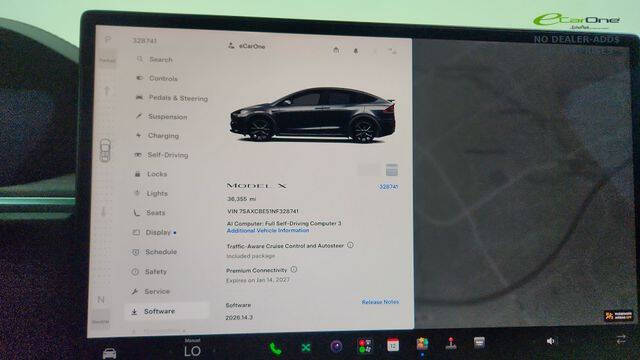Open Additional Vehicle Information link
This screenshot has width=640, height=360.
click(x=268, y=231)
